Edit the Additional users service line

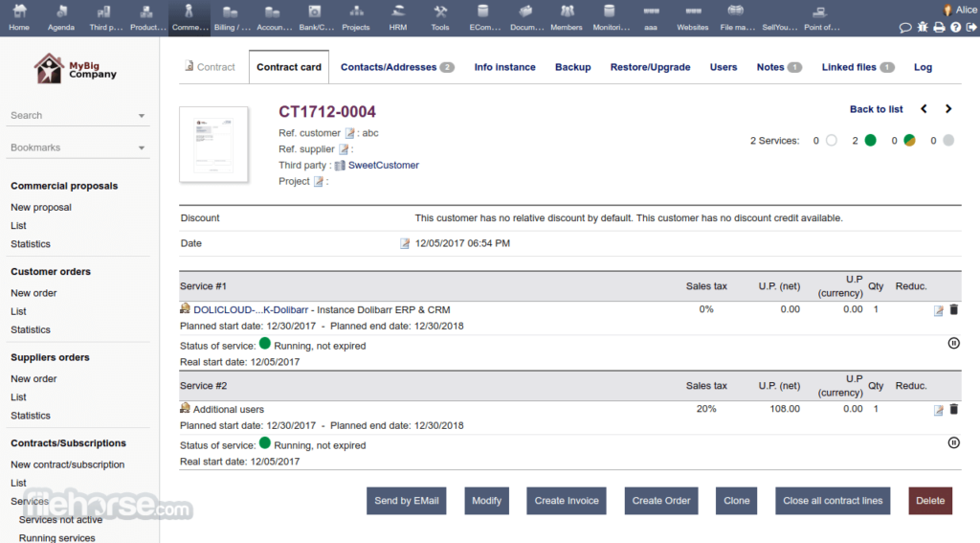tap(939, 410)
